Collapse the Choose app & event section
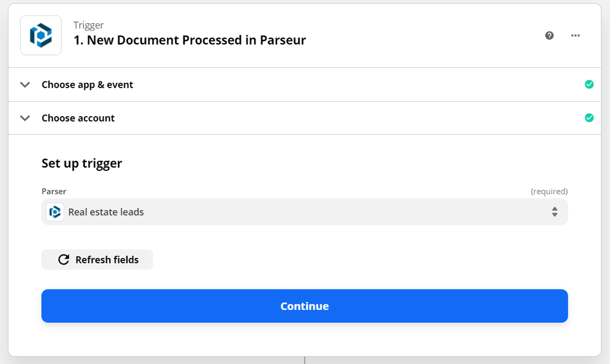Image resolution: width=610 pixels, height=364 pixels. coord(25,84)
